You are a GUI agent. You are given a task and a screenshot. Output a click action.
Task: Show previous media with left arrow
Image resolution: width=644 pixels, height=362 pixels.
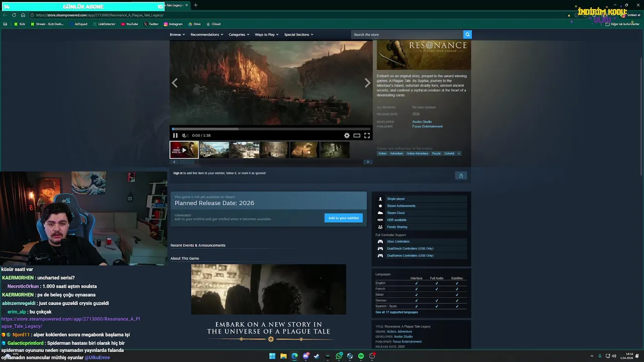[x=175, y=83]
